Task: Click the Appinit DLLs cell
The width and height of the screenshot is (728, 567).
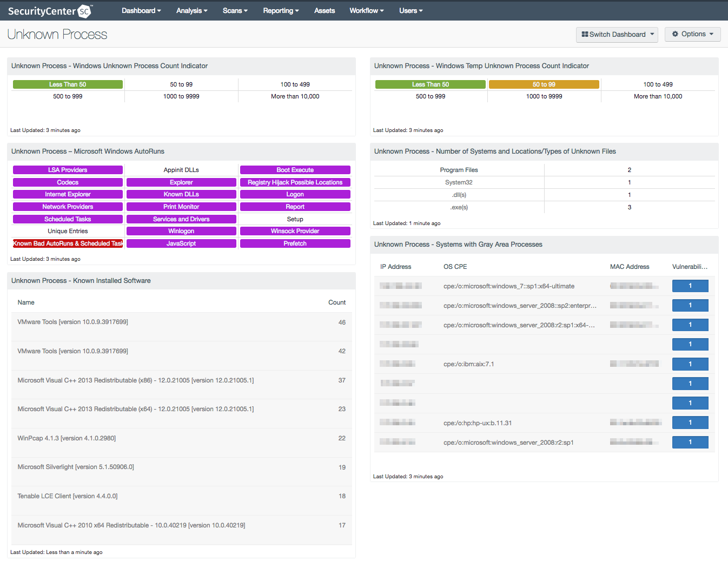Action: coord(181,170)
